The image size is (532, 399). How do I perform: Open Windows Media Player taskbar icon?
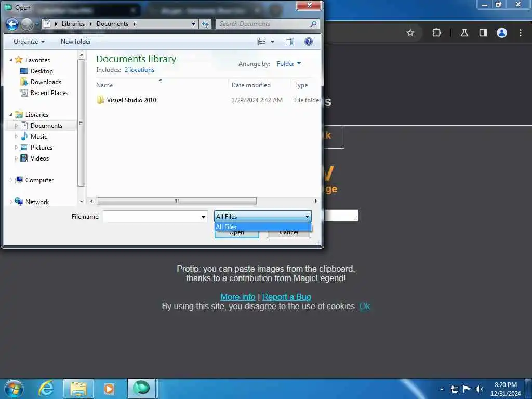[109, 389]
